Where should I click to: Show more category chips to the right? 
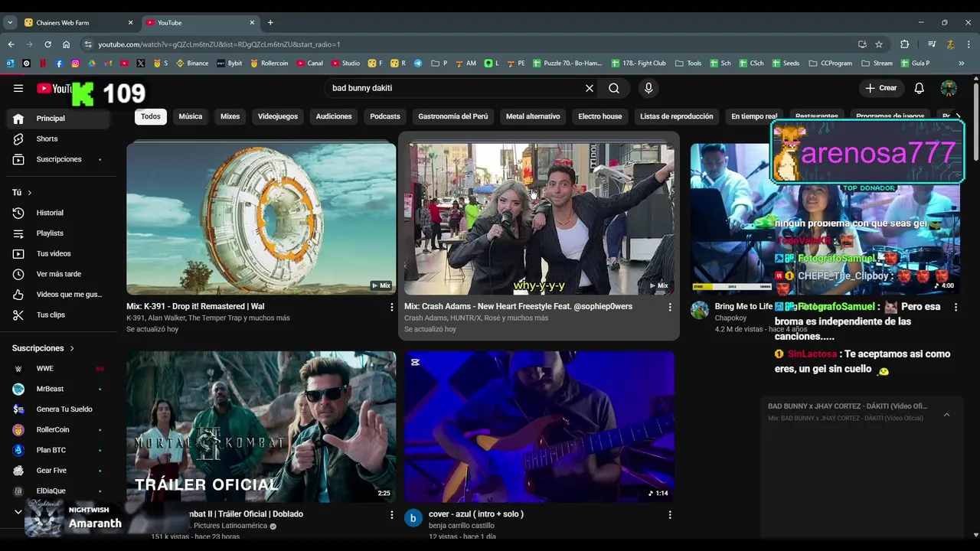(x=958, y=117)
